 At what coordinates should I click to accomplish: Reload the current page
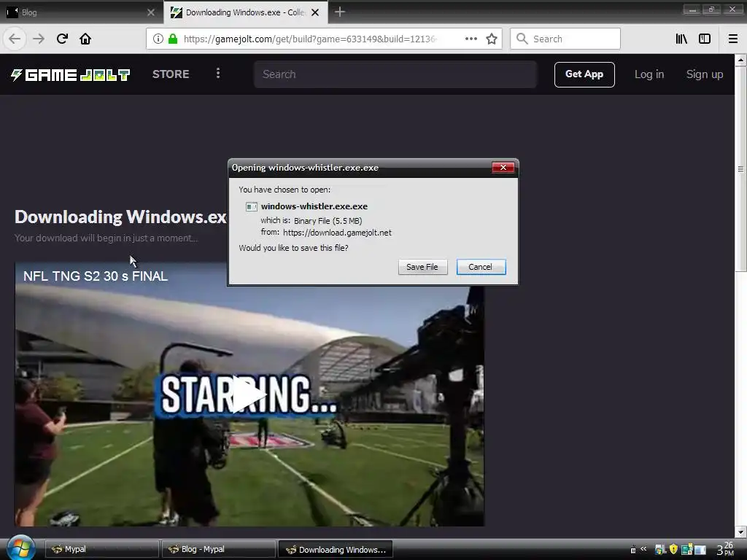click(62, 39)
